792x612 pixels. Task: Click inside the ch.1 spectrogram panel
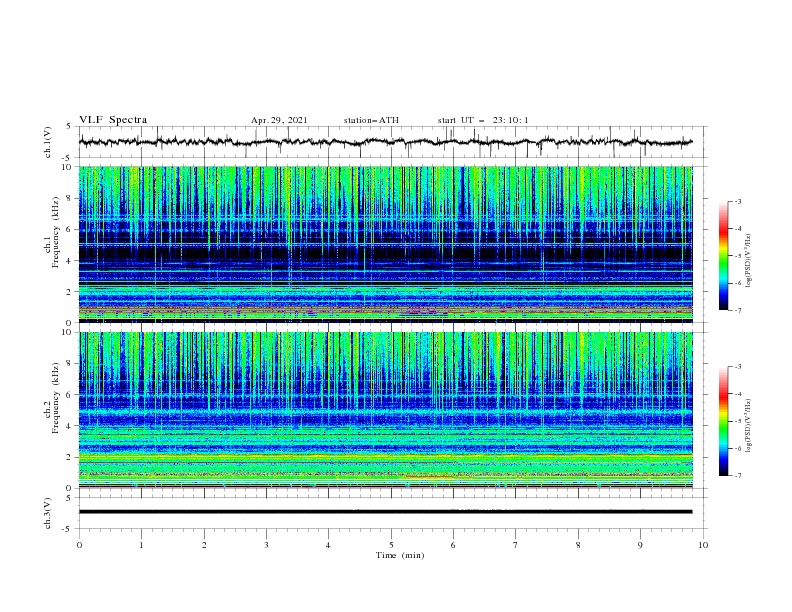coord(385,244)
